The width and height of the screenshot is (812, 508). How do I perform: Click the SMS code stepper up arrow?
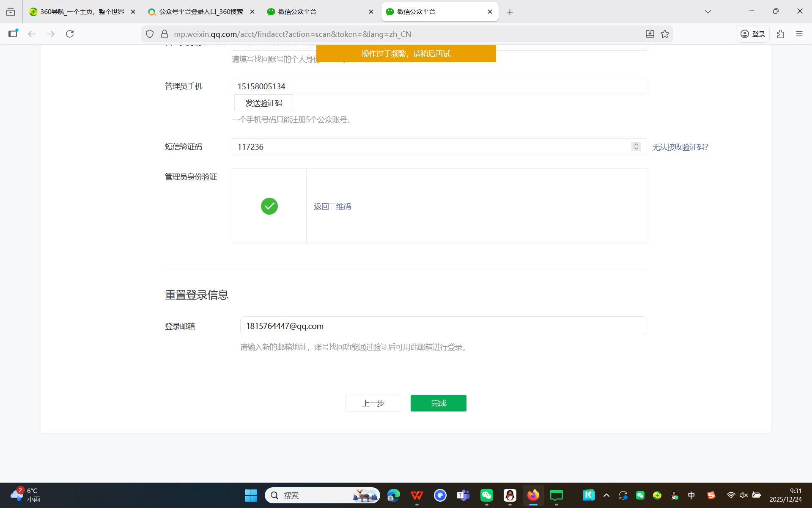pos(636,145)
